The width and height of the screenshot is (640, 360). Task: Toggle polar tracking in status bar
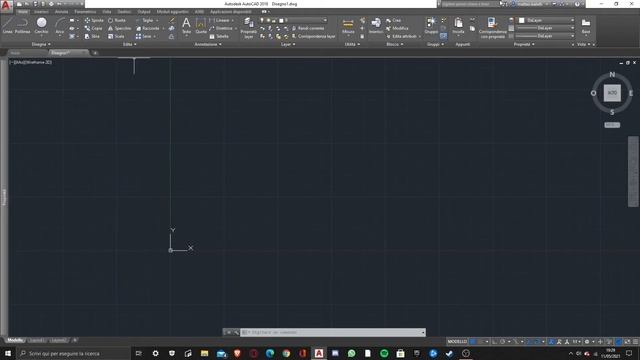click(x=503, y=342)
